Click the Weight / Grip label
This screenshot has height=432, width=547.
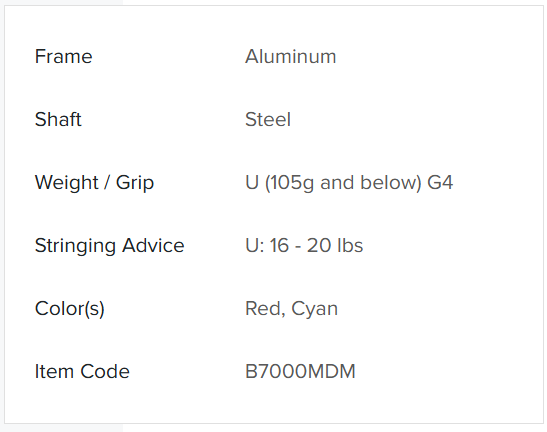pos(94,183)
